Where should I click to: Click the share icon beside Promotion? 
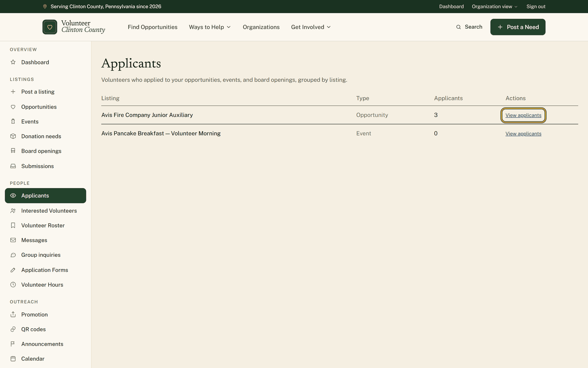tap(13, 314)
